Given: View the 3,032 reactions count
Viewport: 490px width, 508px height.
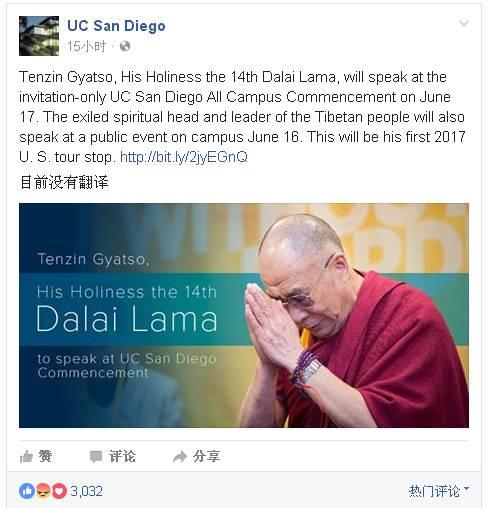Looking at the screenshot, I should point(86,491).
